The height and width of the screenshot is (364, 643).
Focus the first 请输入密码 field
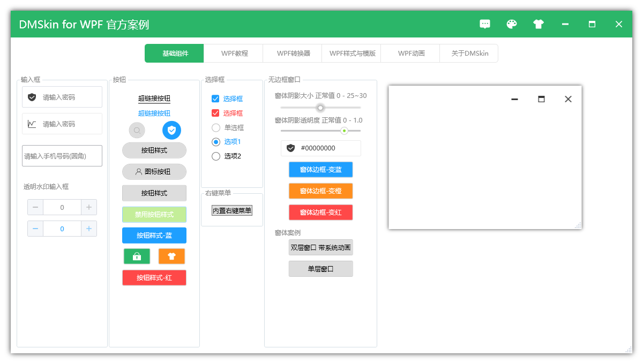tap(62, 97)
